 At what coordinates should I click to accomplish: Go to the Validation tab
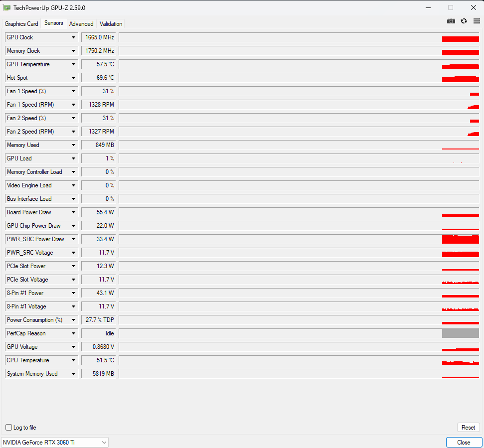click(x=111, y=24)
